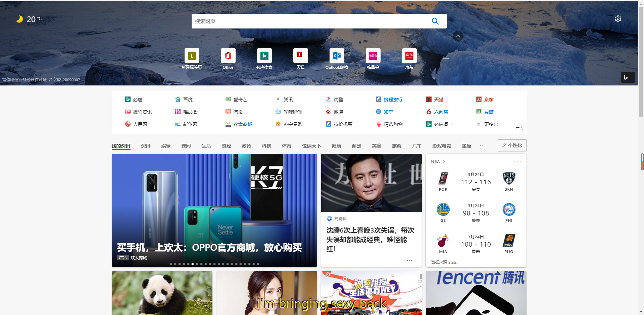Open 欢太商城 site link
The width and height of the screenshot is (644, 315).
point(239,124)
